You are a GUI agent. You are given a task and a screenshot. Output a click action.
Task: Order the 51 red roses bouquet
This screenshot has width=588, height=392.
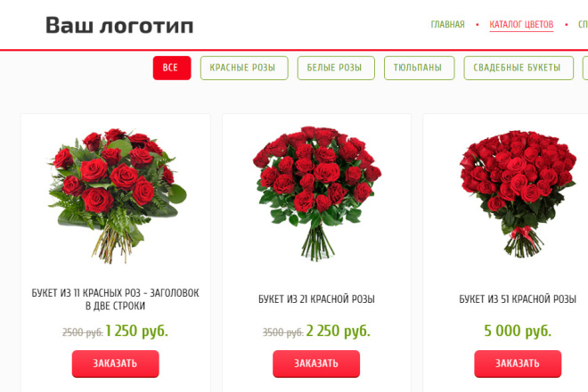(x=518, y=363)
